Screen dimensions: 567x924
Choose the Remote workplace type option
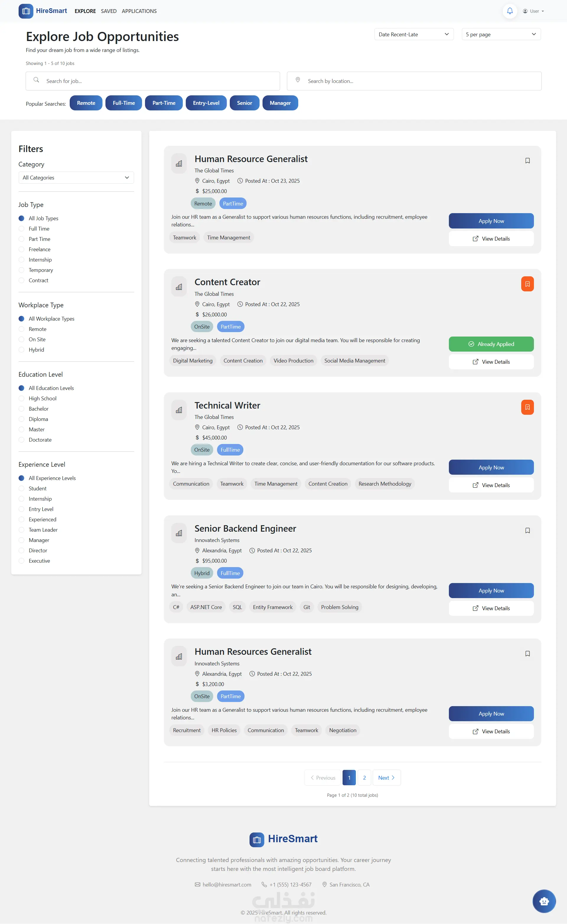(22, 329)
